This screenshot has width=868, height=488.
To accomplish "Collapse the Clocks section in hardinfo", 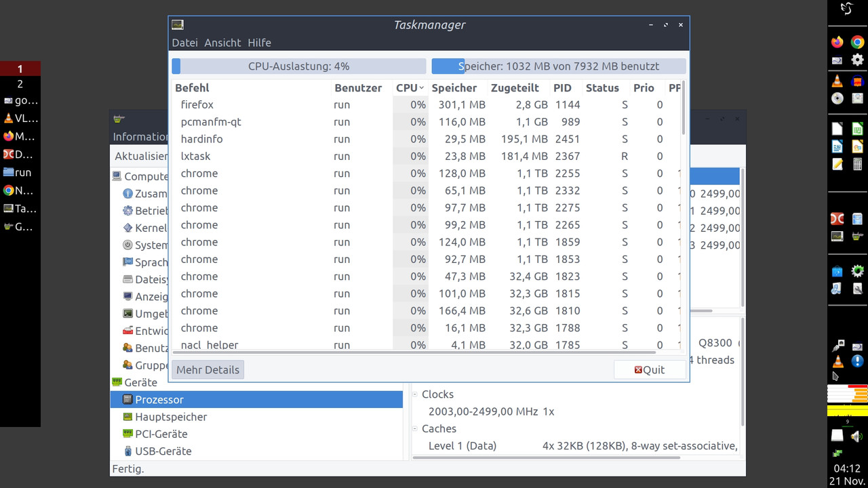I will tap(416, 394).
